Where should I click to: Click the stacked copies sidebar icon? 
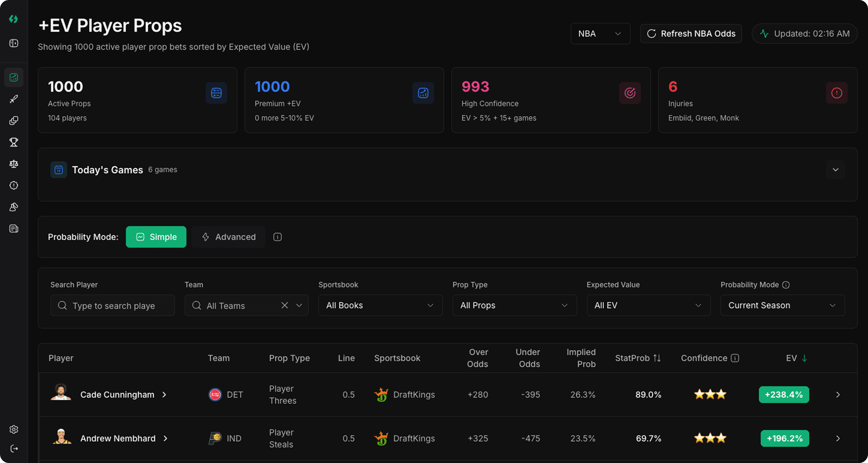coord(13,121)
